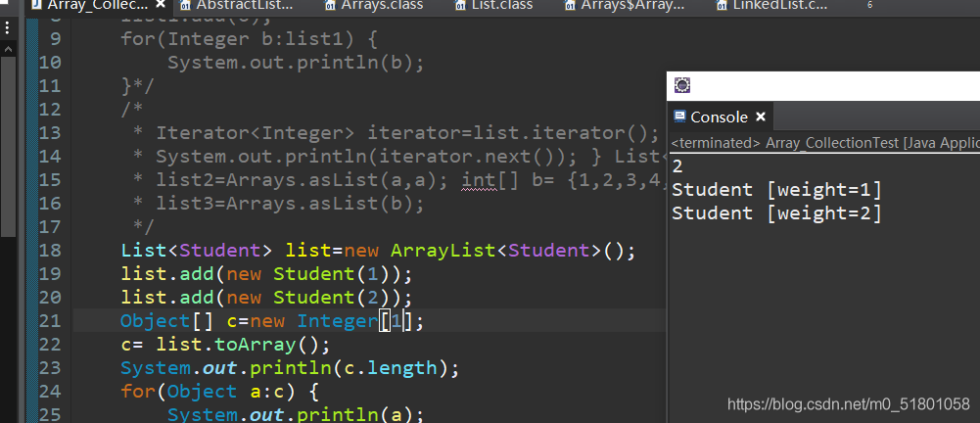This screenshot has height=423, width=980.
Task: Click line number 9 in the gutter
Action: click(55, 39)
